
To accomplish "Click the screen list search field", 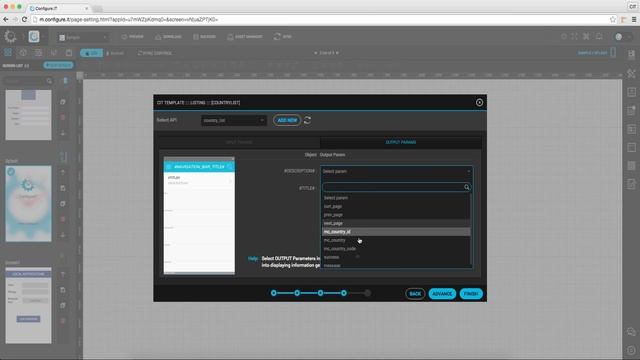I will [x=28, y=81].
